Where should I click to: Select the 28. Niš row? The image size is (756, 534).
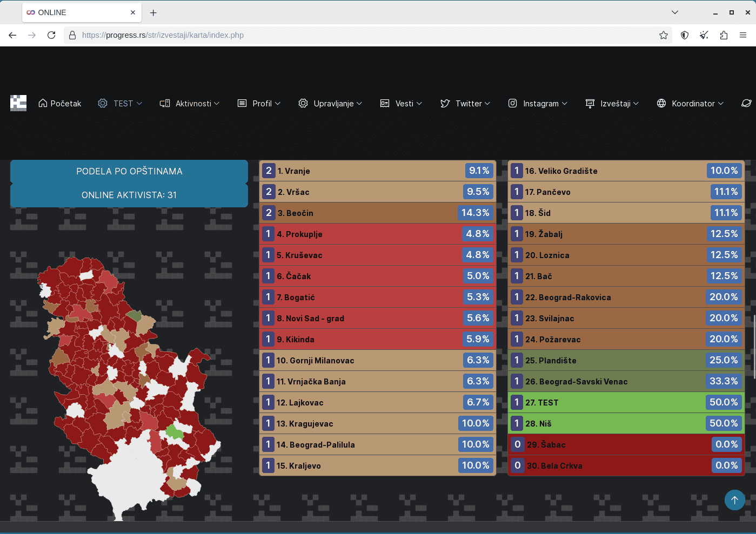626,423
